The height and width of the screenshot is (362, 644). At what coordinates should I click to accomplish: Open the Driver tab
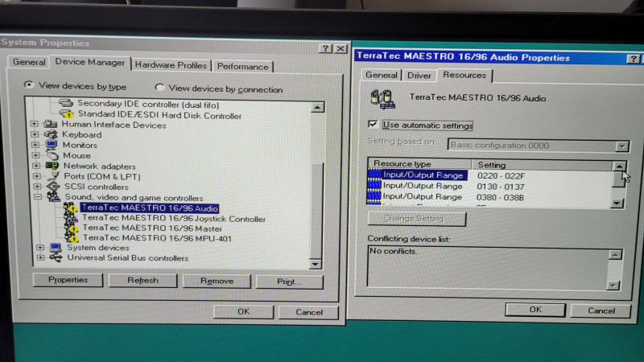click(419, 76)
